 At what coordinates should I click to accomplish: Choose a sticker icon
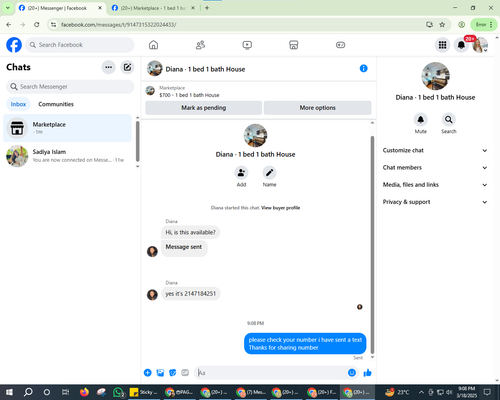pyautogui.click(x=172, y=373)
